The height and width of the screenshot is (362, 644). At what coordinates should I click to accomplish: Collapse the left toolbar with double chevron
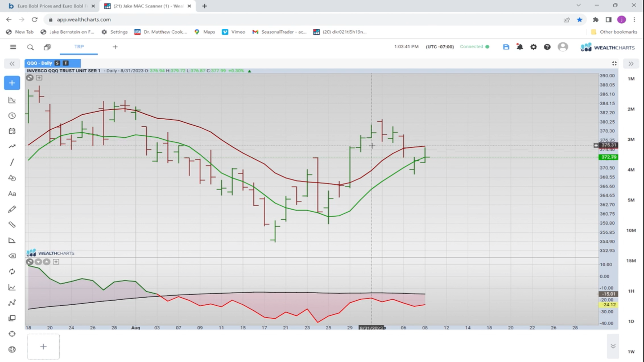click(12, 64)
